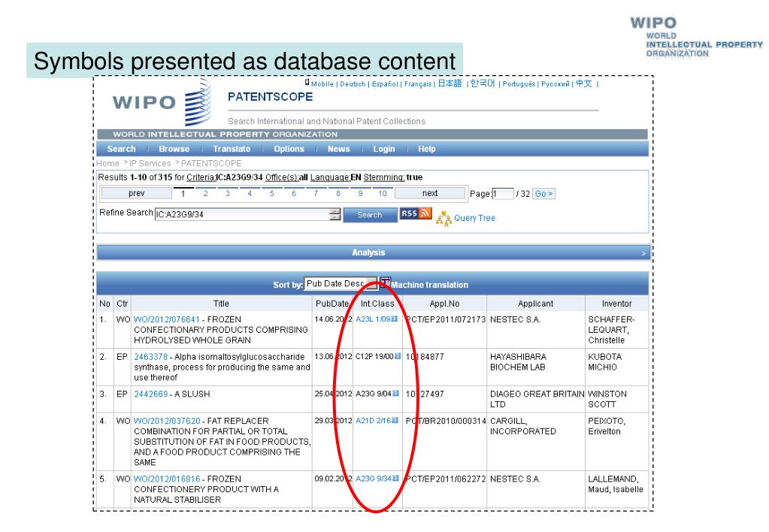Screen dimensions: 769x532
Task: Click the Mobile link
Action: [322, 84]
